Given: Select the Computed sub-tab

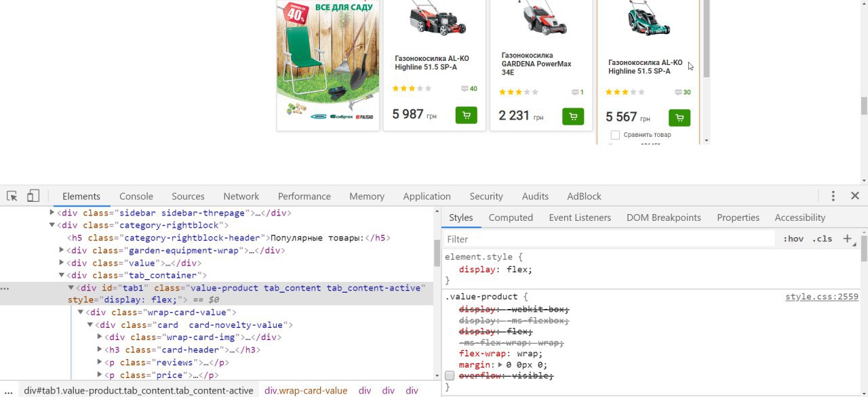Looking at the screenshot, I should coord(511,217).
